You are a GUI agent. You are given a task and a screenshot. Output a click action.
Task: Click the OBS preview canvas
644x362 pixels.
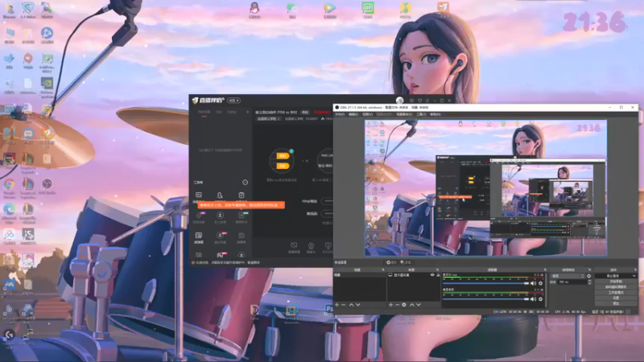(486, 188)
